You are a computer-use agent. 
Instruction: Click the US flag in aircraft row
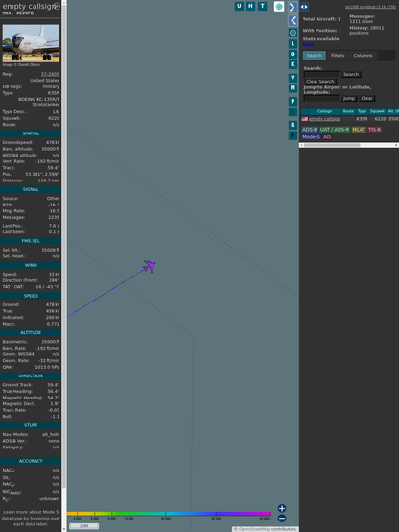[305, 119]
